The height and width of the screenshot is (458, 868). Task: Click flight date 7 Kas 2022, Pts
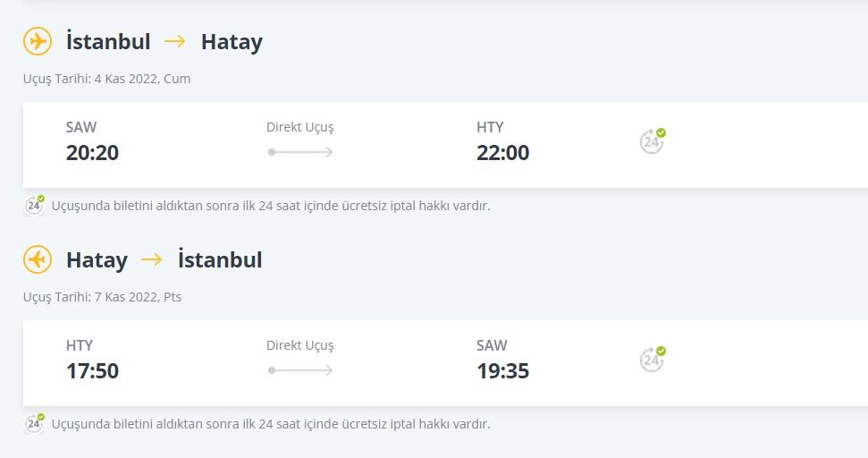138,297
